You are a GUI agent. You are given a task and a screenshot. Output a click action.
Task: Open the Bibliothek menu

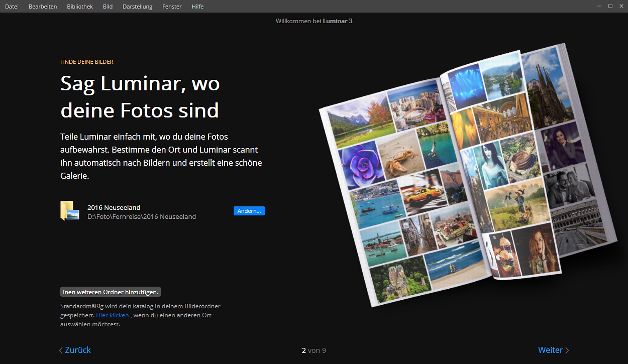pyautogui.click(x=80, y=7)
